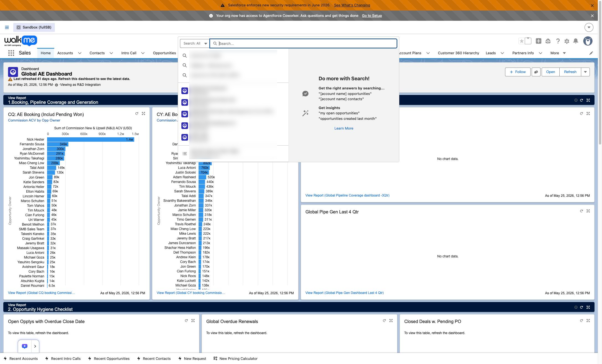This screenshot has width=602, height=364.
Task: Click the dashboard Refresh button
Action: pyautogui.click(x=570, y=72)
